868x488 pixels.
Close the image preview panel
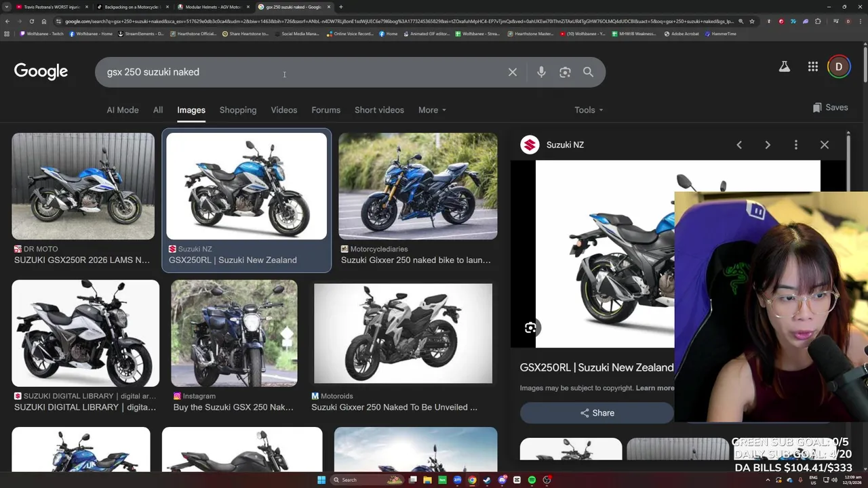(825, 144)
